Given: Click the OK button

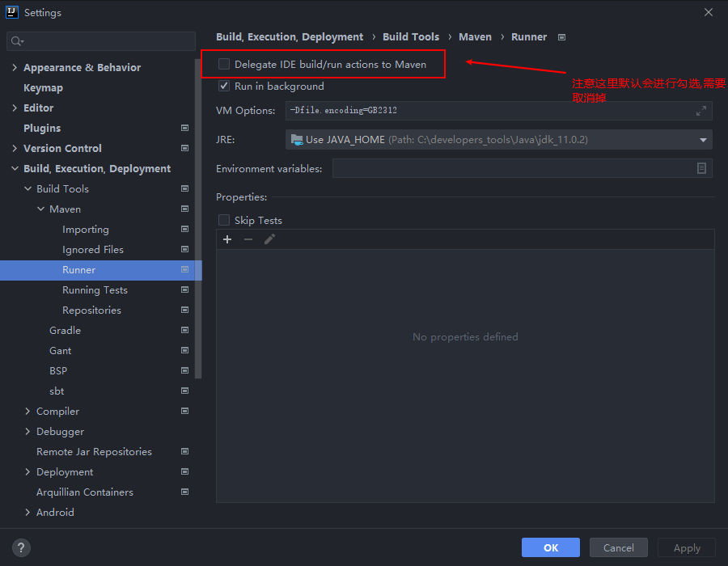Looking at the screenshot, I should (551, 548).
